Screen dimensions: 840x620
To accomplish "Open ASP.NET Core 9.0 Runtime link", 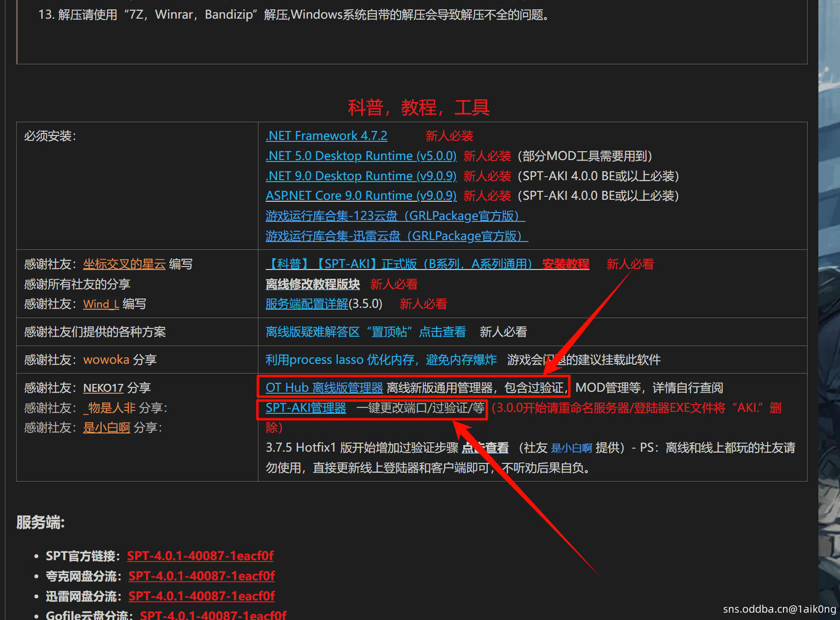I will pos(361,196).
